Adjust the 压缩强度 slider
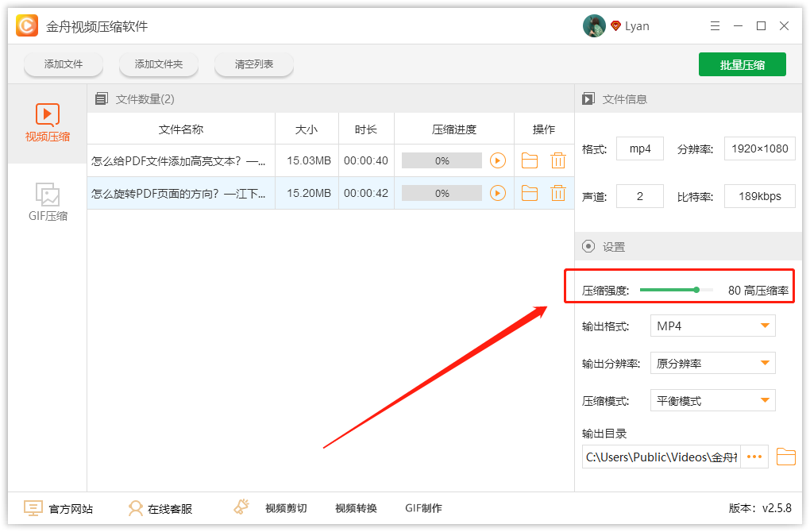Screen dimensions: 810x532 [x=696, y=291]
